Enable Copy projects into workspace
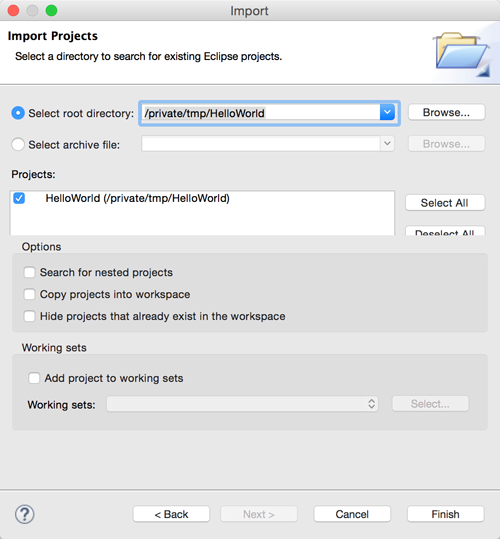The image size is (500, 539). click(30, 295)
